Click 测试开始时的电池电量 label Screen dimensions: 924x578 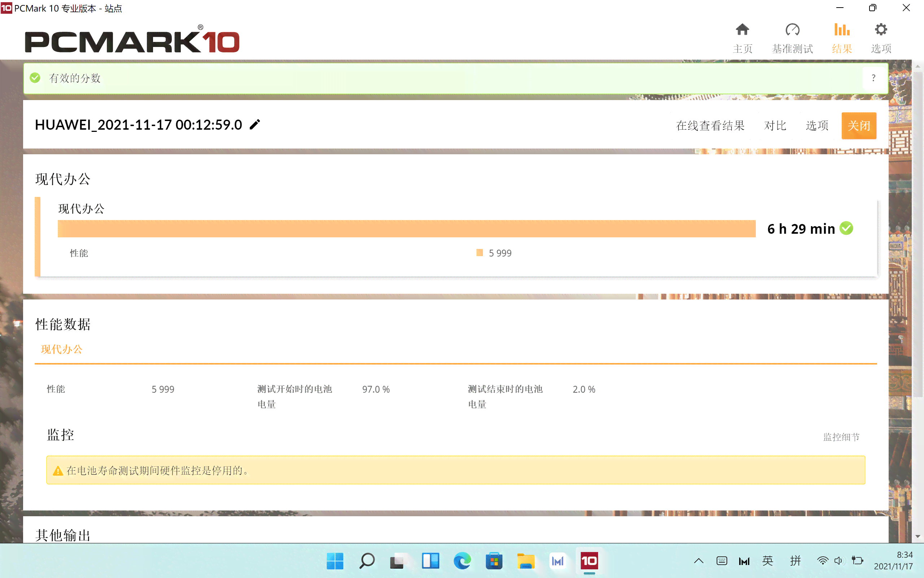coord(295,396)
